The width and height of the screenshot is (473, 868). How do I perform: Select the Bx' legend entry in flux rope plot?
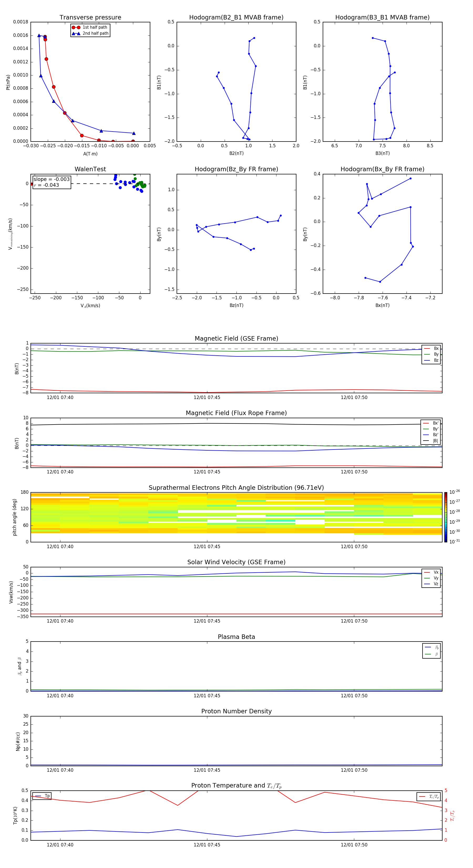coord(431,423)
